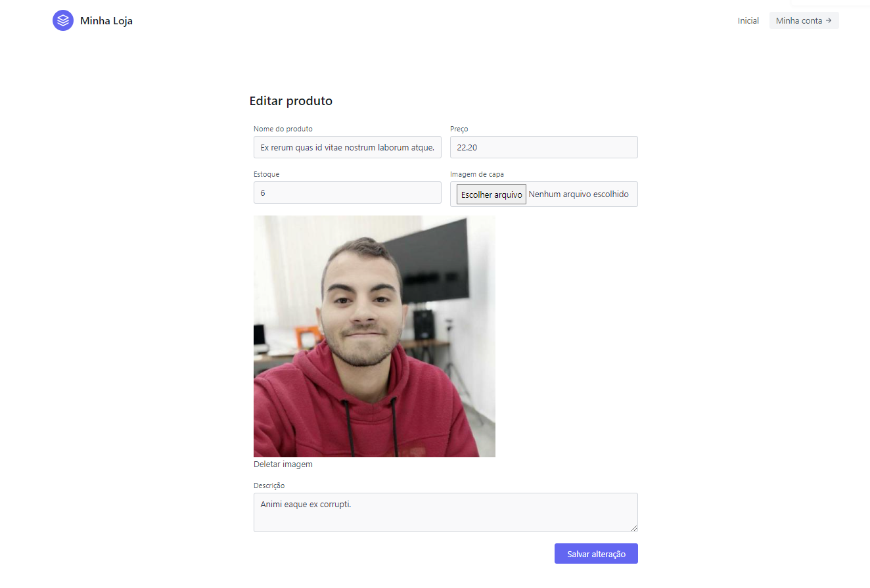Viewport: 870px width, 588px height.
Task: Save changes with the Salvar alteração button
Action: (x=596, y=554)
